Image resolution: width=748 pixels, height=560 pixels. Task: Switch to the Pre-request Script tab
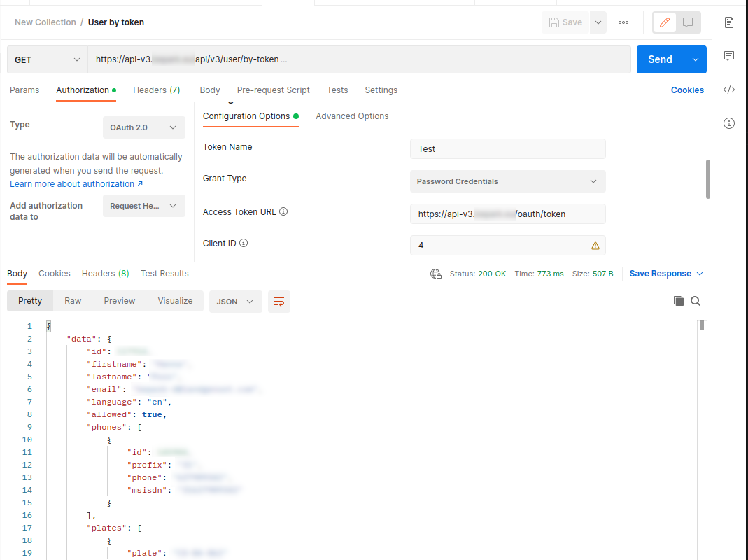(x=273, y=90)
